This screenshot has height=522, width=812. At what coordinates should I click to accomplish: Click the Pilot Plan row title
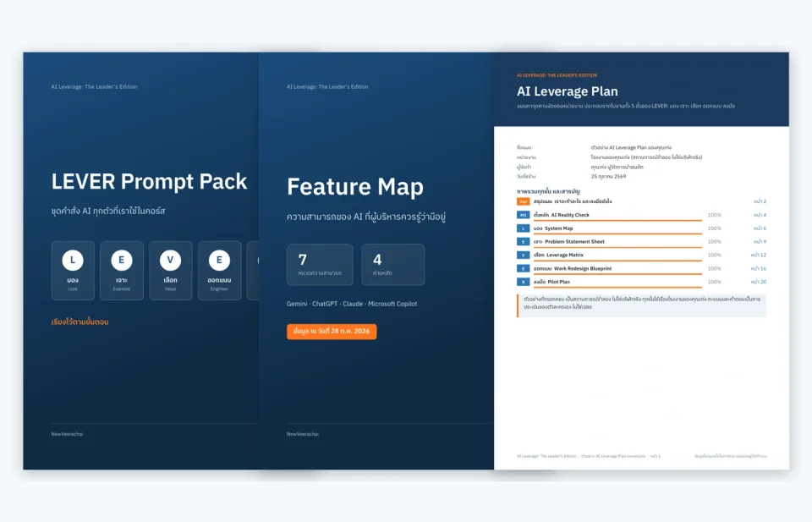551,283
